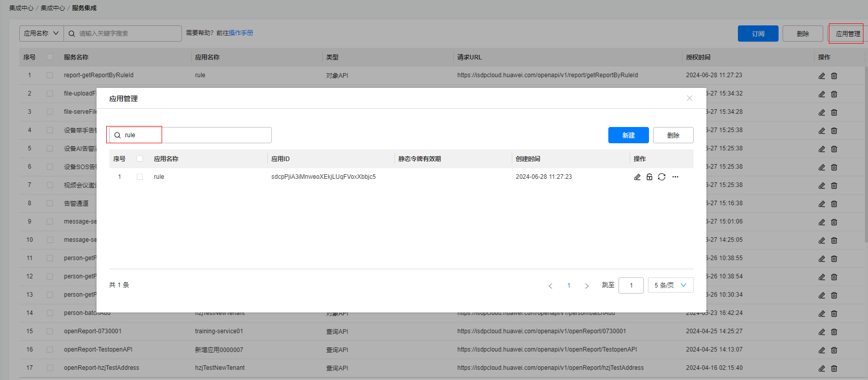Click the 新增应用0000007 application name
The height and width of the screenshot is (380, 868).
point(219,350)
